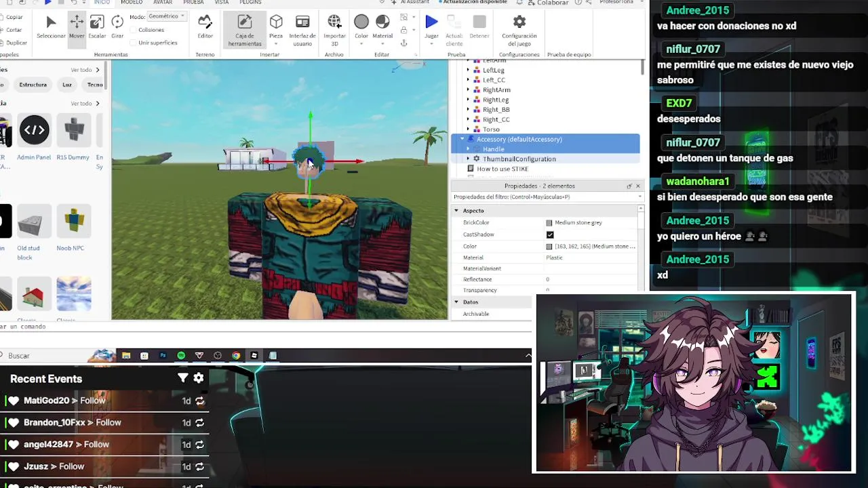Collapse the Accessory (defaultAccessory) item
This screenshot has width=868, height=488.
pos(462,139)
